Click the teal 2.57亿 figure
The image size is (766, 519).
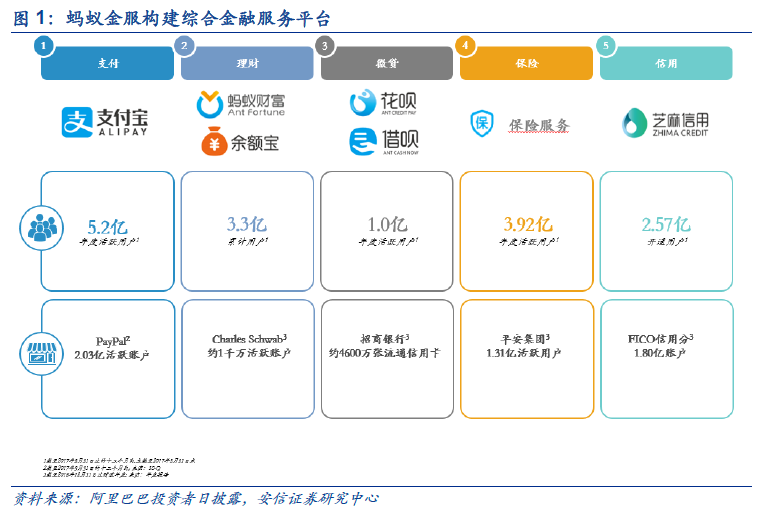pyautogui.click(x=666, y=225)
